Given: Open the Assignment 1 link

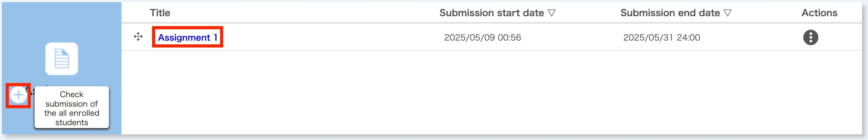Looking at the screenshot, I should click(x=187, y=37).
